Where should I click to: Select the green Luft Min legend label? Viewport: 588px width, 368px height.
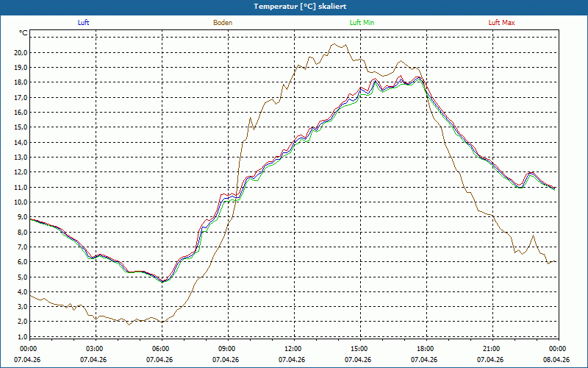362,23
